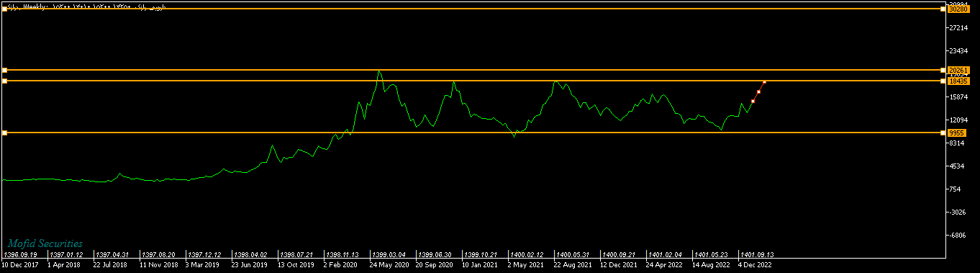Click the middle anchor point of red trendline
This screenshot has height=273, width=980.
tap(758, 92)
